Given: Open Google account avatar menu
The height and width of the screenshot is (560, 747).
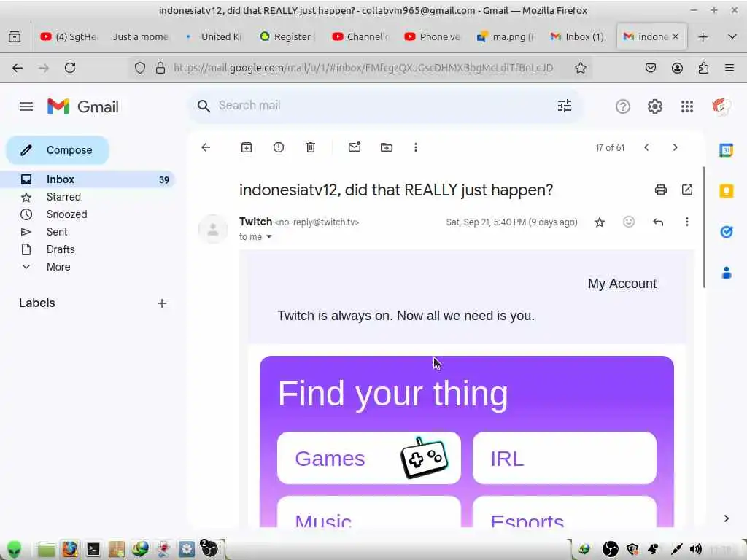Looking at the screenshot, I should [x=721, y=106].
